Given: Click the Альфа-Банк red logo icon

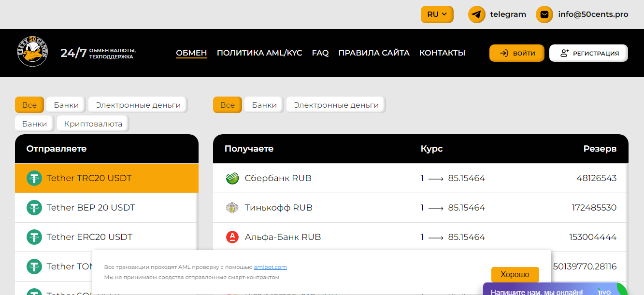Looking at the screenshot, I should [232, 237].
